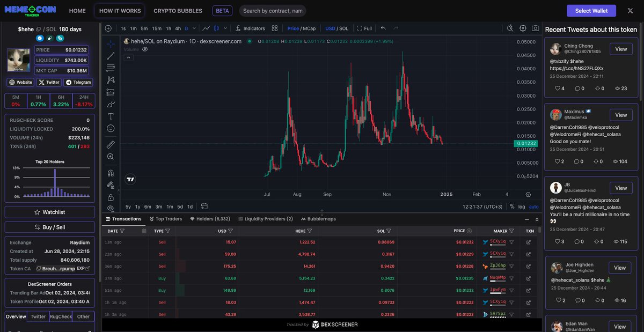Filter the SOL column

click(x=389, y=231)
